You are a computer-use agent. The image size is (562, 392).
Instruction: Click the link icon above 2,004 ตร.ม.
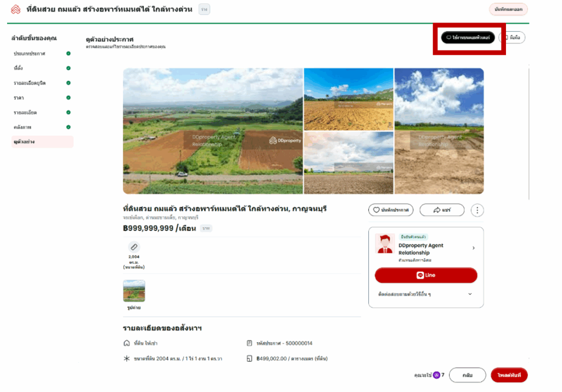click(x=134, y=247)
